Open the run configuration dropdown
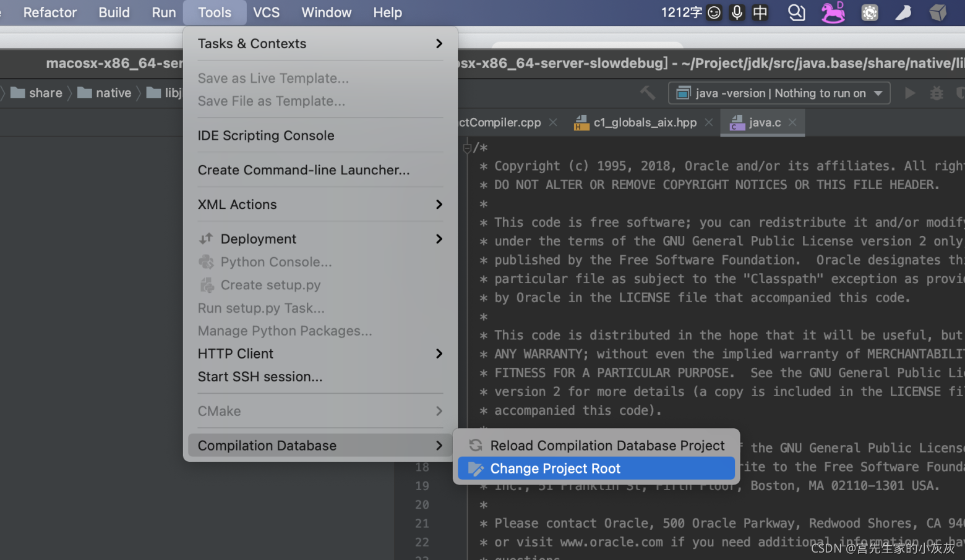 point(779,93)
